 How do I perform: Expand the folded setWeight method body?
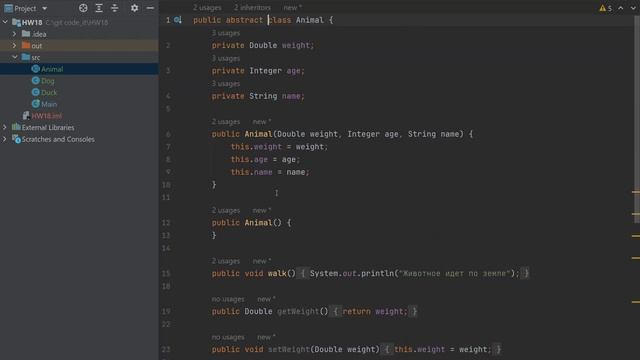coord(387,349)
